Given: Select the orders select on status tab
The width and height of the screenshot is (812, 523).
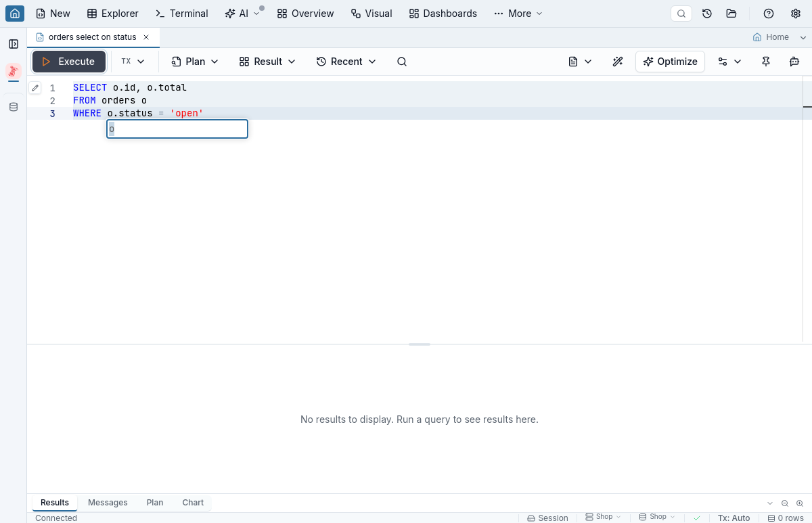Looking at the screenshot, I should [93, 37].
